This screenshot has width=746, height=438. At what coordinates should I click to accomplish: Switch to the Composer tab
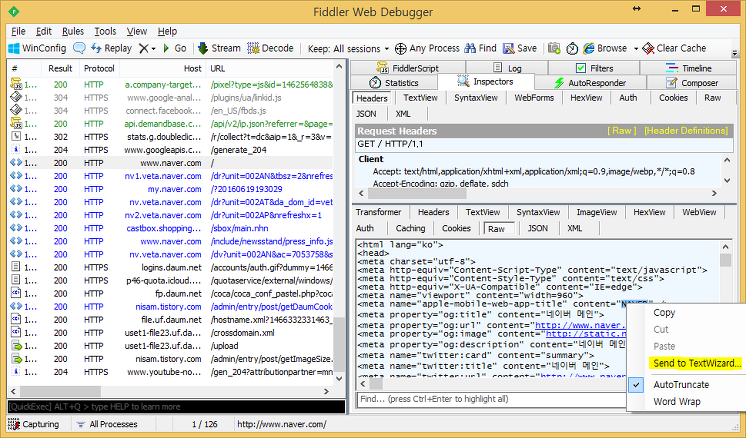pos(692,83)
